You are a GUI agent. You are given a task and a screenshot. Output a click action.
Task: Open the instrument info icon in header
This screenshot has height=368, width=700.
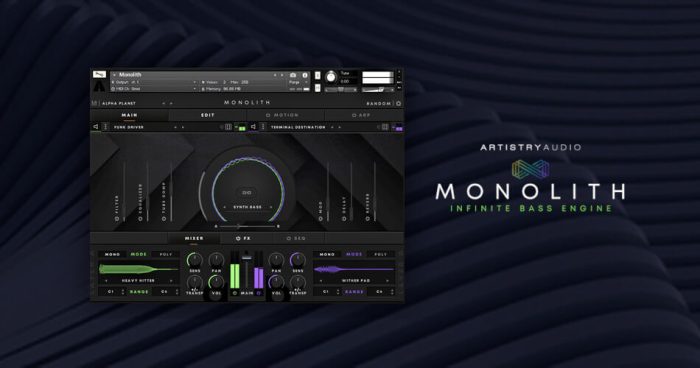click(x=305, y=75)
